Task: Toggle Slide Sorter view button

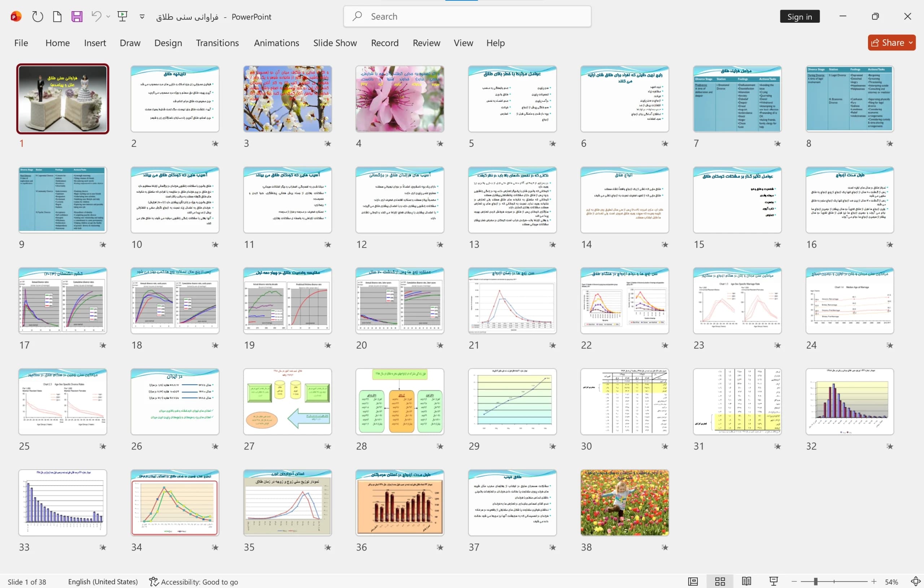Action: [x=720, y=582]
